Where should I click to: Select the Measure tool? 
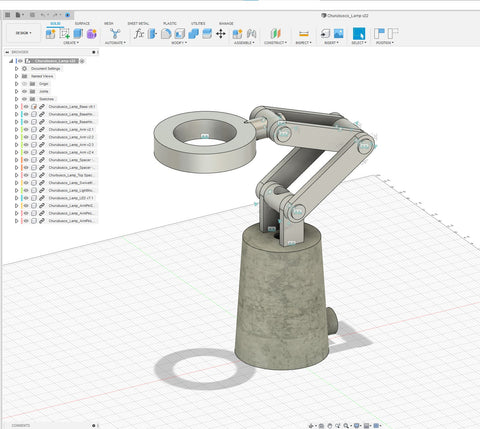(x=304, y=33)
